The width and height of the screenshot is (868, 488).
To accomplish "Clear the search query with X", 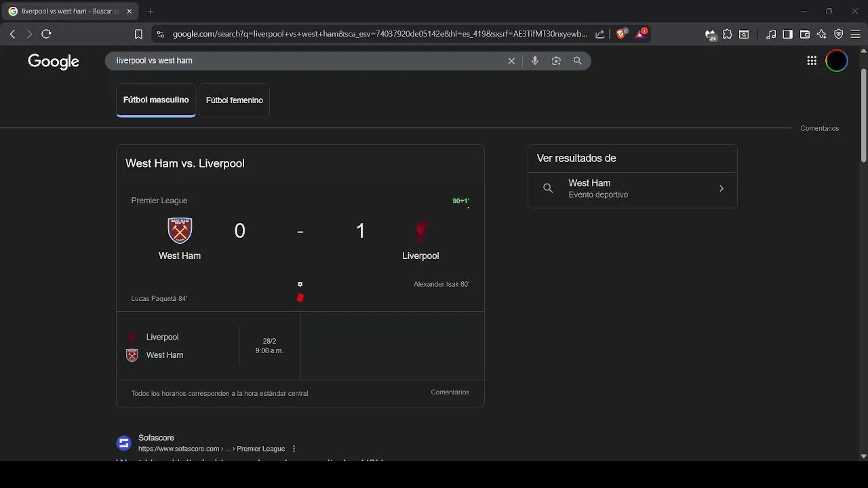I will tap(511, 61).
